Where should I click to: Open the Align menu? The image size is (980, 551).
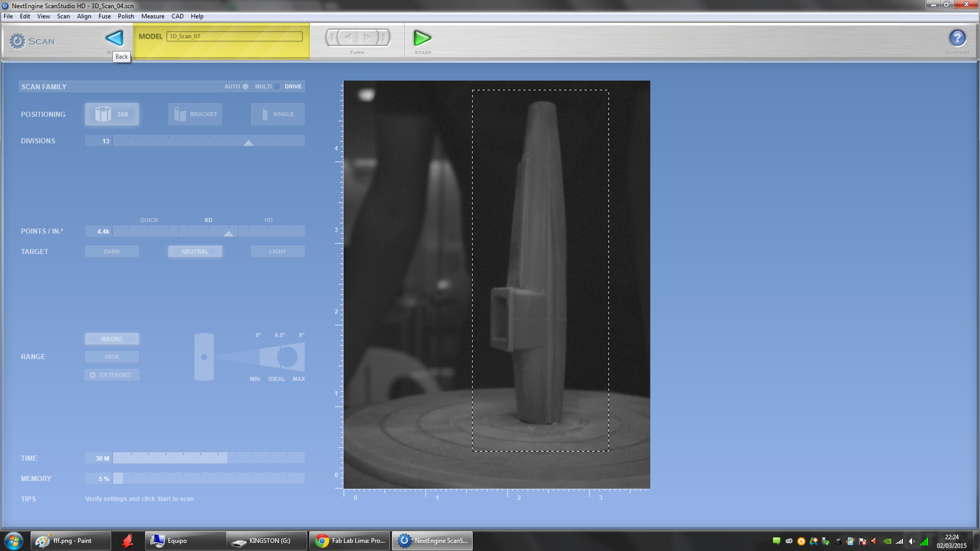click(x=84, y=16)
